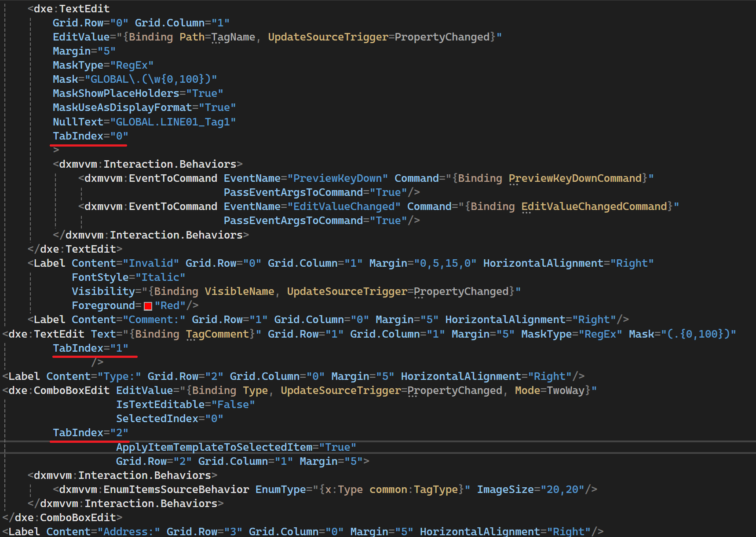756x537 pixels.
Task: Click SelectedIndex="0" attribute
Action: click(170, 419)
